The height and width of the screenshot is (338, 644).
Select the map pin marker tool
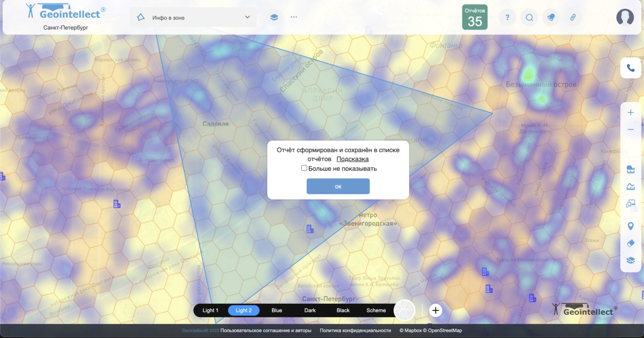(630, 226)
